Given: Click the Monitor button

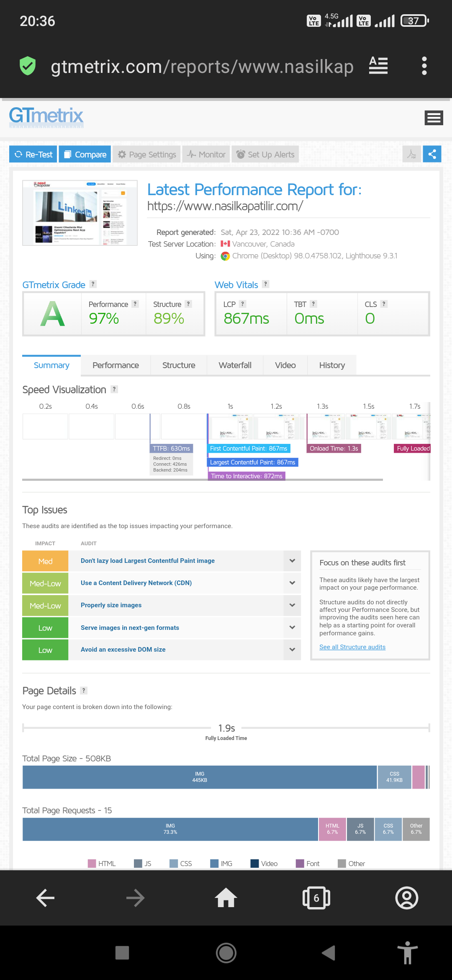Looking at the screenshot, I should tap(206, 154).
